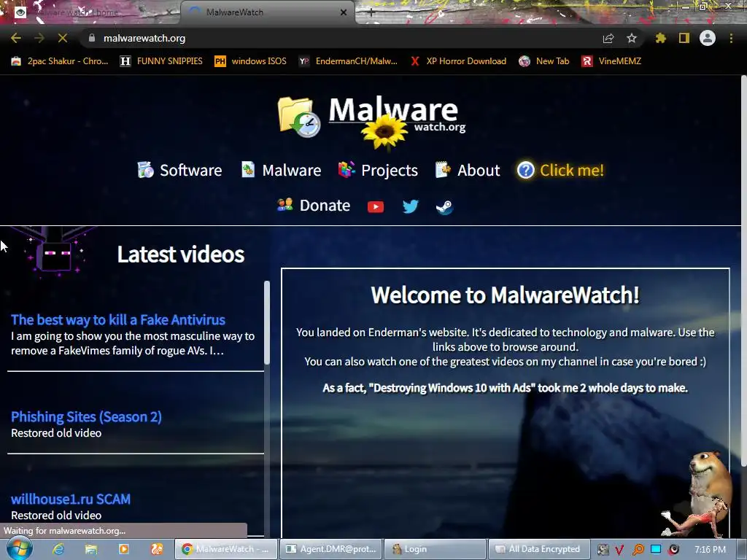Open the 2pac Shakur bookmark
The image size is (747, 560).
point(59,61)
